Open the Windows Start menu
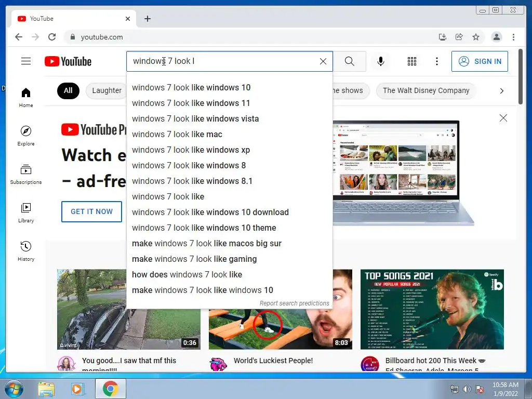This screenshot has width=532, height=399. click(14, 389)
